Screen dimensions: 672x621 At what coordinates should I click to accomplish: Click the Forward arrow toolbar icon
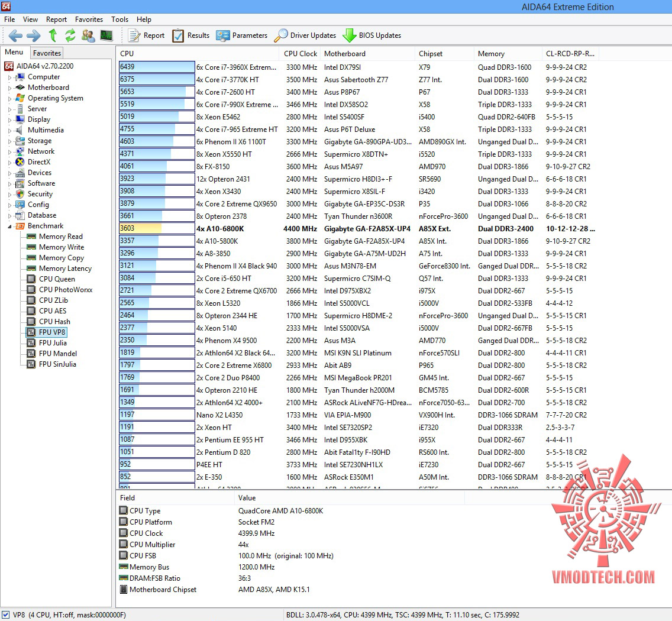pos(34,35)
